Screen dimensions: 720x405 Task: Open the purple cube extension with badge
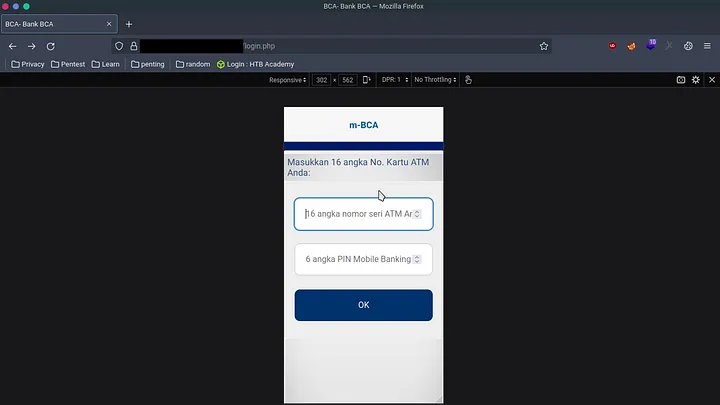tap(651, 45)
